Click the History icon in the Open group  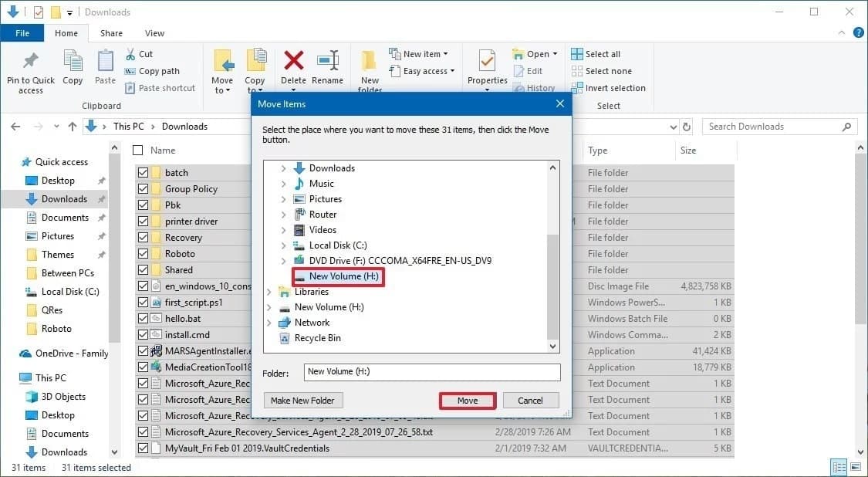point(535,87)
